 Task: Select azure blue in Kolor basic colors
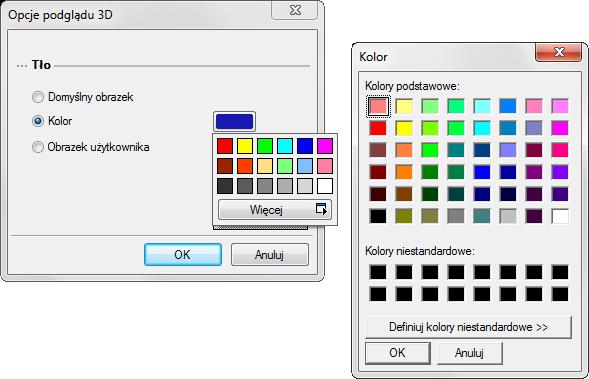tap(508, 106)
